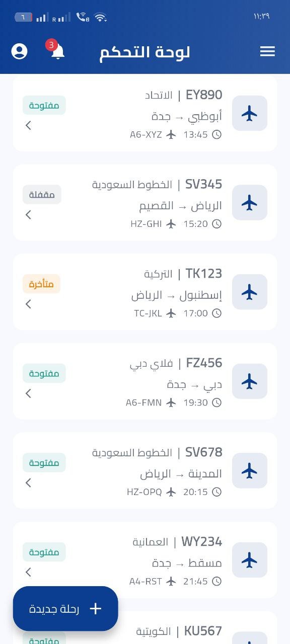Select the لوحة التحكم title
This screenshot has width=290, height=644.
pyautogui.click(x=145, y=51)
